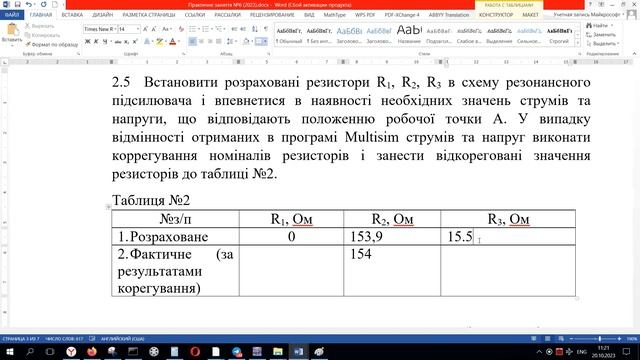Redo the last action in the title bar

[43, 4]
